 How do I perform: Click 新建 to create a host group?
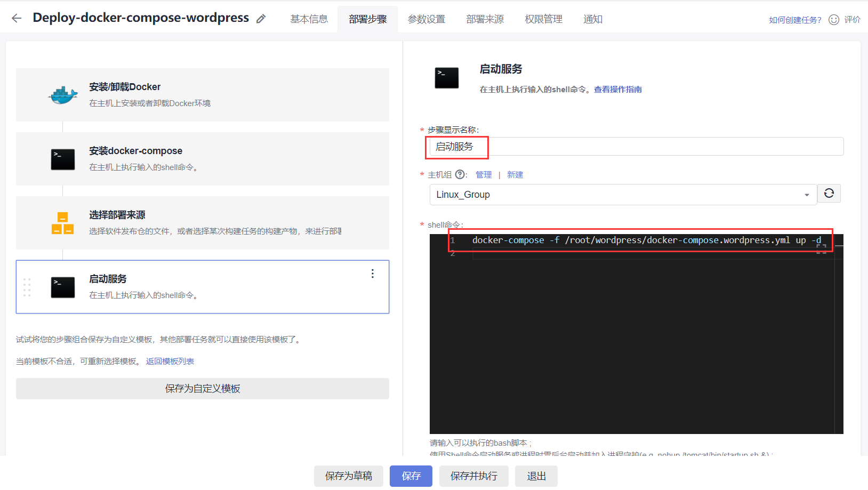[x=515, y=174]
